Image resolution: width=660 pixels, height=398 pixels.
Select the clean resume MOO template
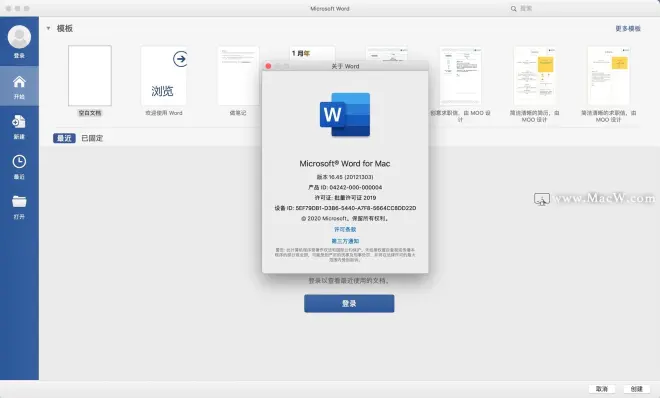pos(535,76)
